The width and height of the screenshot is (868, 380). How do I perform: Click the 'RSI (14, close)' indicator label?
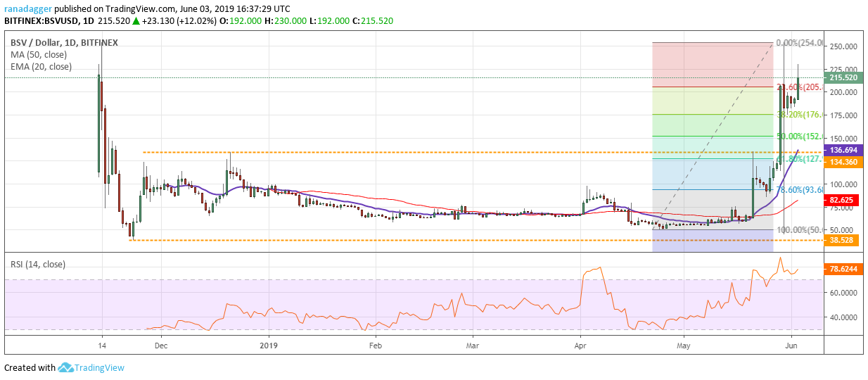coord(37,264)
